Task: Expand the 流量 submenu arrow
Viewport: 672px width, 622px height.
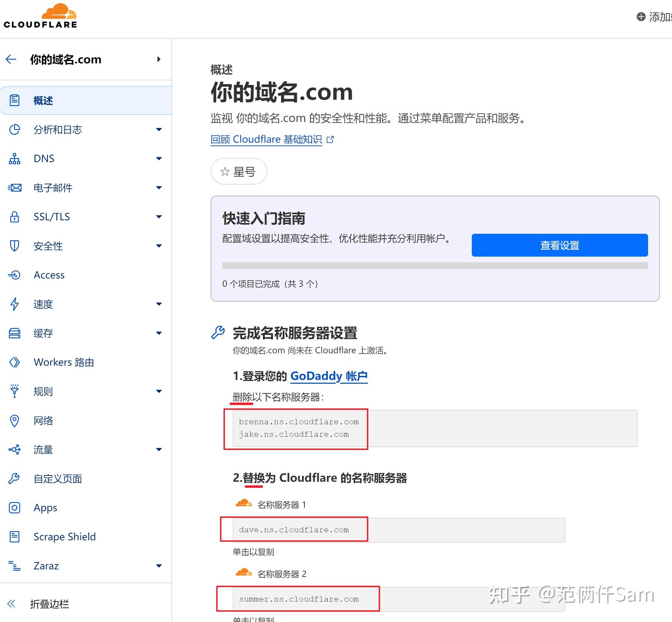Action: tap(159, 450)
